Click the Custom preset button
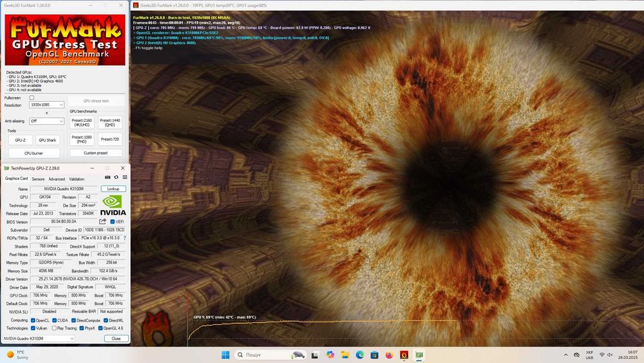 coord(96,153)
